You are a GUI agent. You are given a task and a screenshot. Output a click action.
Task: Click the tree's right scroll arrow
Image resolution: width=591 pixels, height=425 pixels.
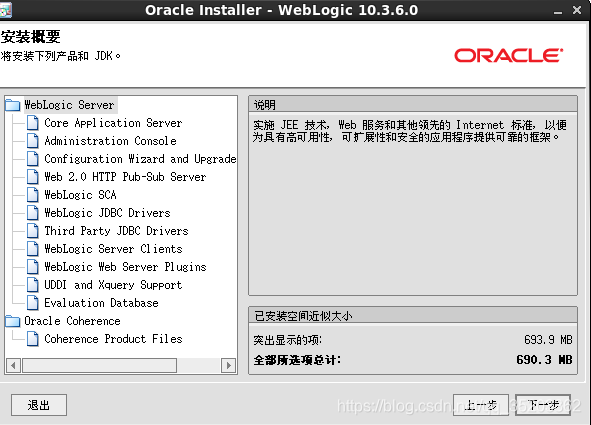point(228,365)
